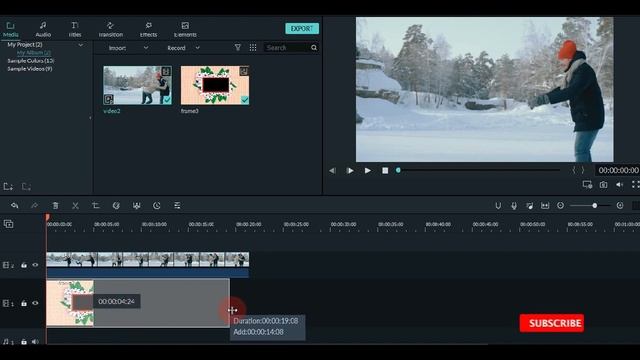
Task: Click the Redo icon in the timeline toolbar
Action: 34,205
